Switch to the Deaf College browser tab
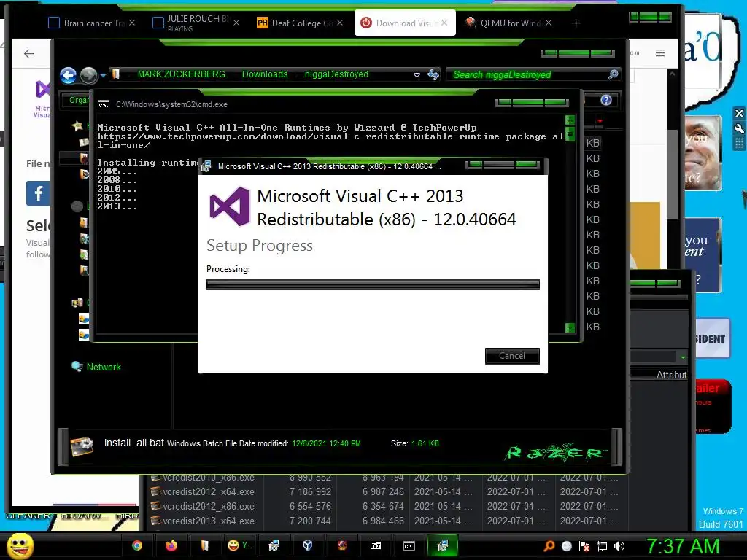747x560 pixels. (295, 23)
